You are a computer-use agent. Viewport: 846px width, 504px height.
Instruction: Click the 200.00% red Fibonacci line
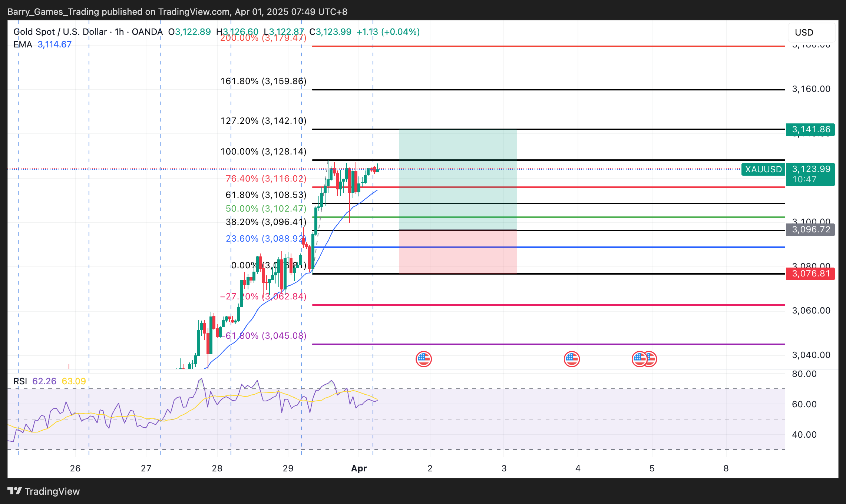click(549, 46)
